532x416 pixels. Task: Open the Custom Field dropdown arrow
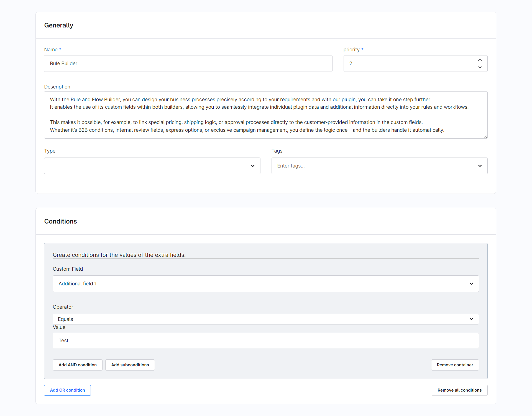[x=471, y=284]
